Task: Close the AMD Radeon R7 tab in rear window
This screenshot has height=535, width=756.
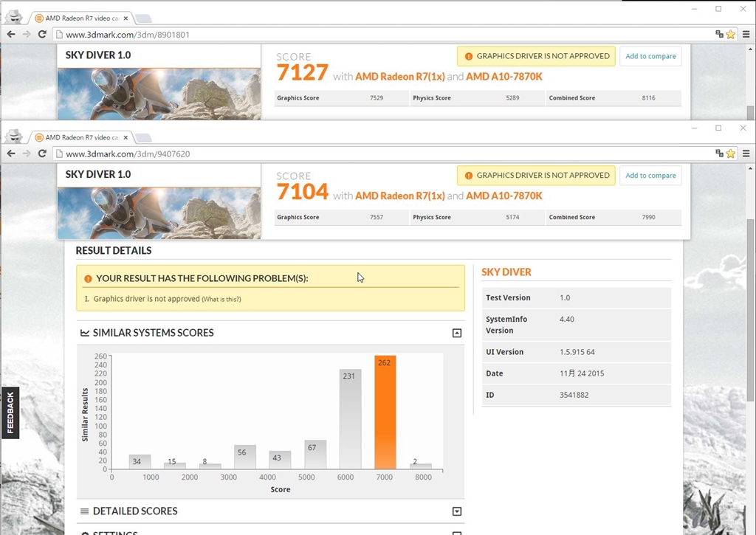Action: tap(126, 18)
